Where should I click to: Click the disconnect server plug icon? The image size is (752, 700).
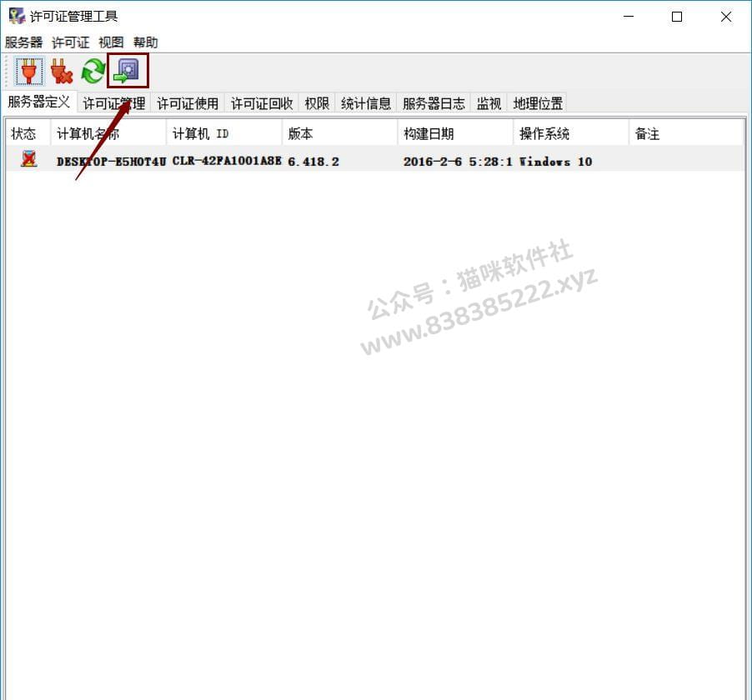coord(62,71)
